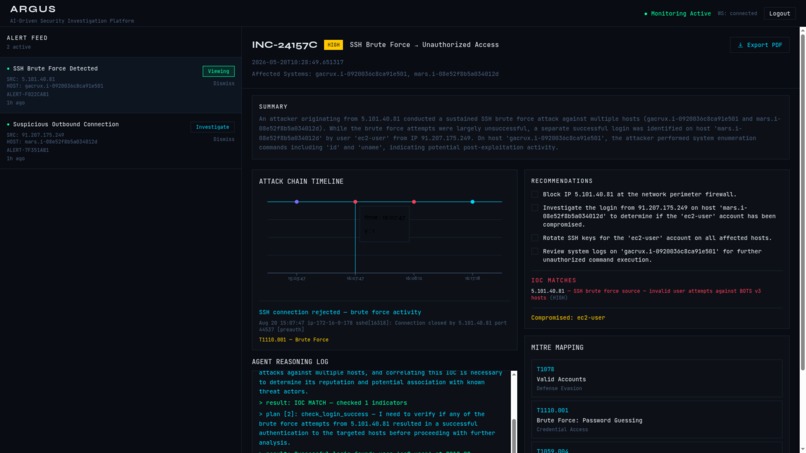Click Brute Force: Password Guessing technique name

tap(589, 421)
